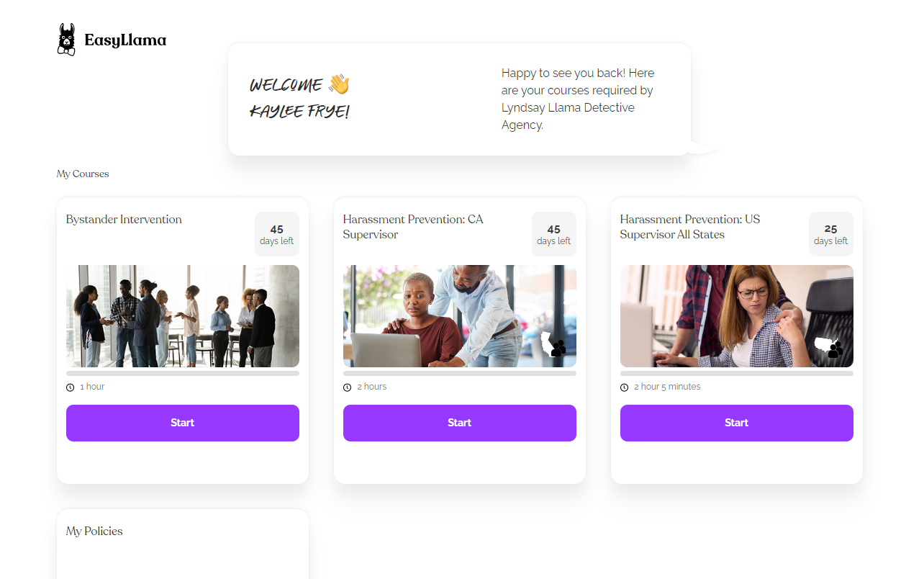
Task: Click the CA Supervisor course thumbnail
Action: click(460, 316)
